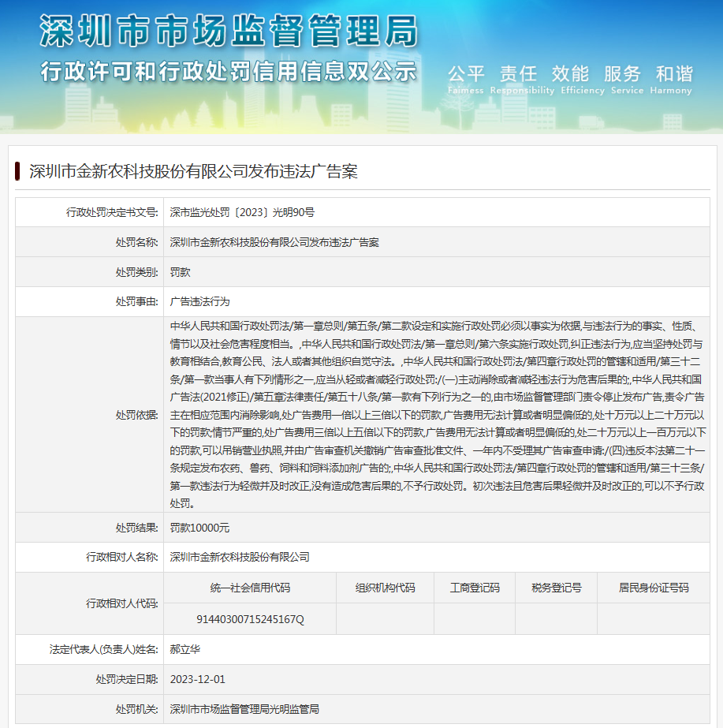Screen dimensions: 723x728
Task: Click the 和谐 Harmony motto text
Action: (x=671, y=80)
